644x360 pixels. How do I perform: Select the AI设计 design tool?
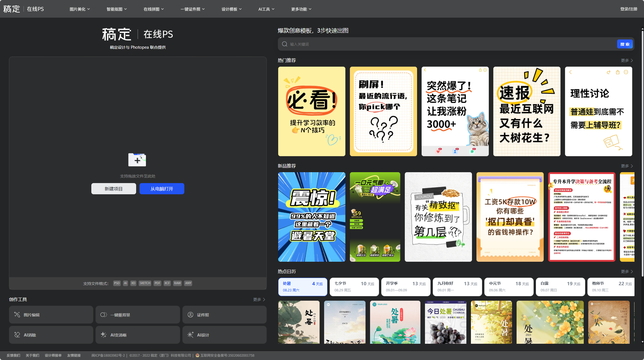tap(224, 335)
